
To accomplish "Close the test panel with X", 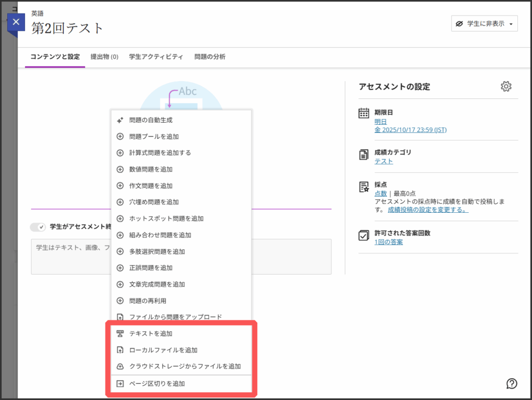I will point(16,22).
